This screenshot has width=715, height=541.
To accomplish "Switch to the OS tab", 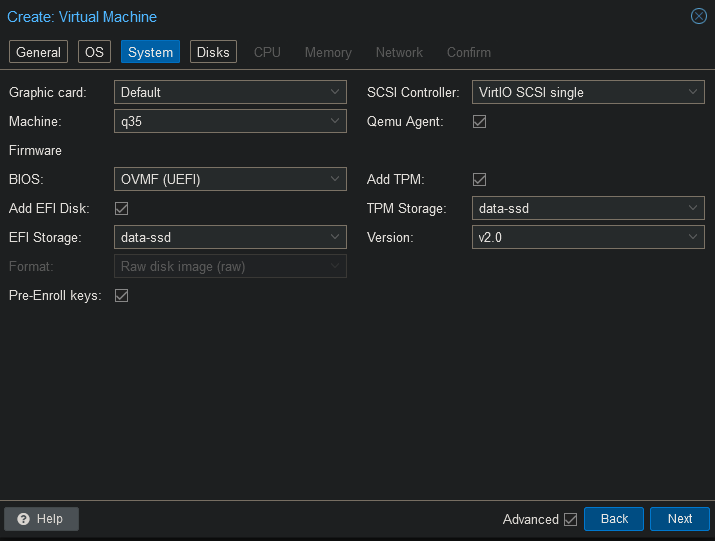I will click(94, 52).
